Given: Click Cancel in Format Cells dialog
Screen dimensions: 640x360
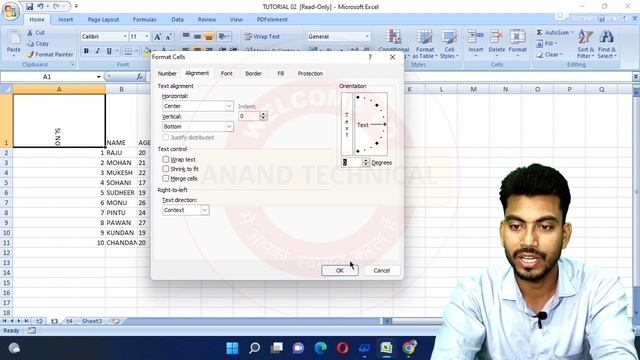Looking at the screenshot, I should 382,270.
